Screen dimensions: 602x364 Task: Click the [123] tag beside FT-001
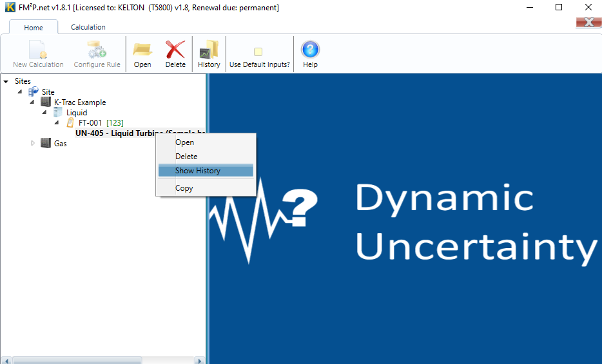coord(115,123)
